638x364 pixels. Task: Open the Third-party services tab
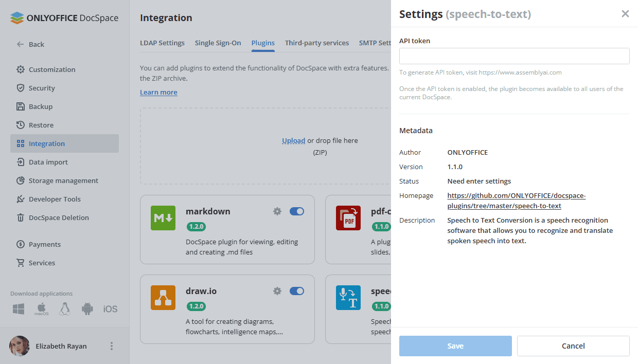coord(317,43)
